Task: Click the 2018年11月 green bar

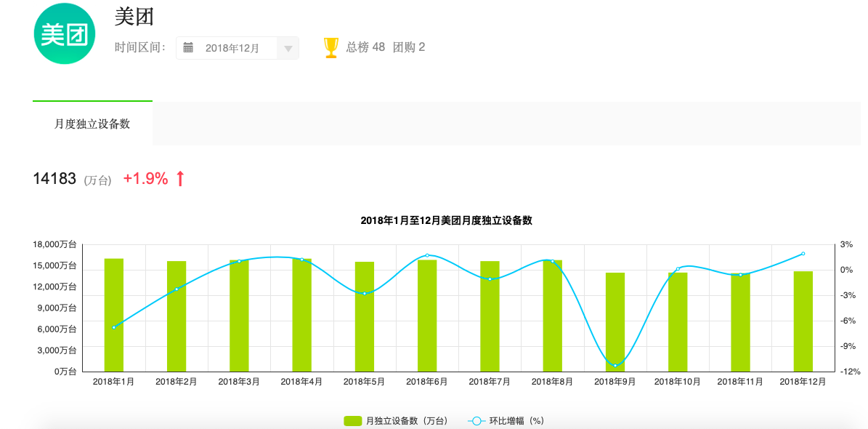Action: point(741,323)
